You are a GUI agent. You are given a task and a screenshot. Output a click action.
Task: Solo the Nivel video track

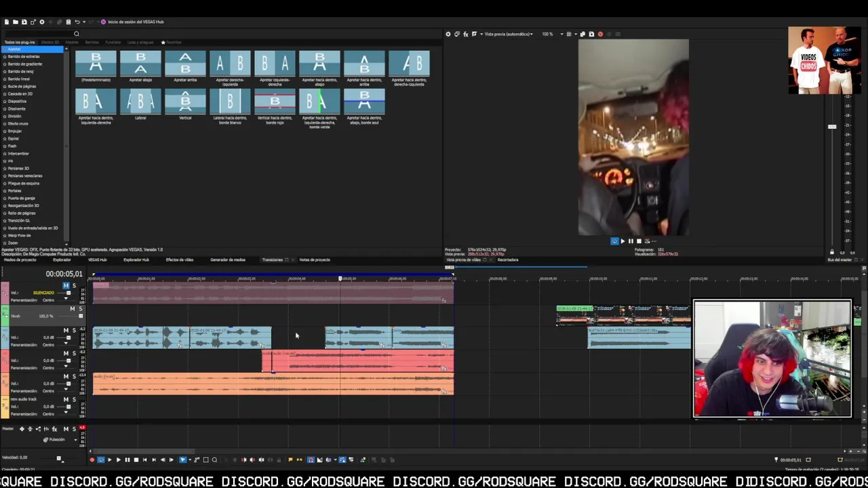click(81, 309)
